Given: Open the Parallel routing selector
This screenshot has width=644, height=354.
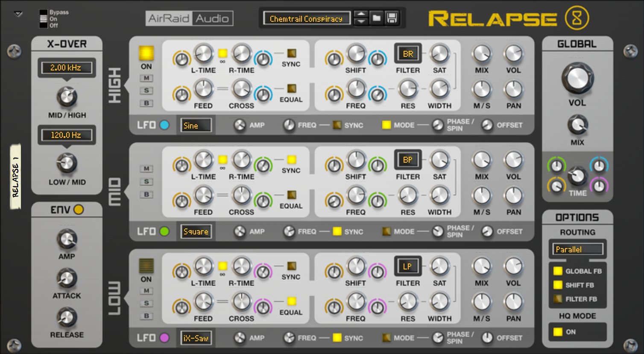Looking at the screenshot, I should [x=578, y=249].
